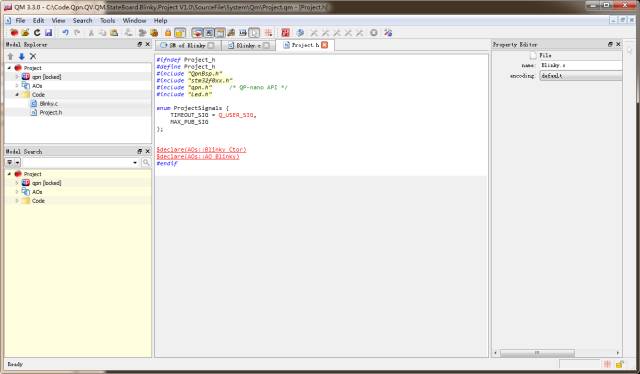Screen dimensions: 640x374
Task: Collapse the Project node in Model Explorer
Action: (9, 68)
